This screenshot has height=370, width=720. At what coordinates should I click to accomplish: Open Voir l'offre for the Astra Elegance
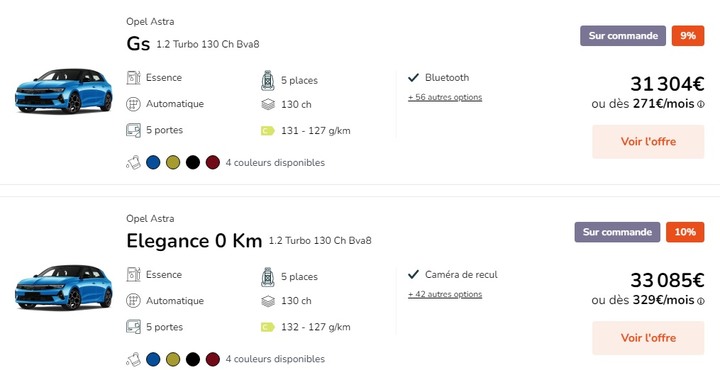pos(648,338)
